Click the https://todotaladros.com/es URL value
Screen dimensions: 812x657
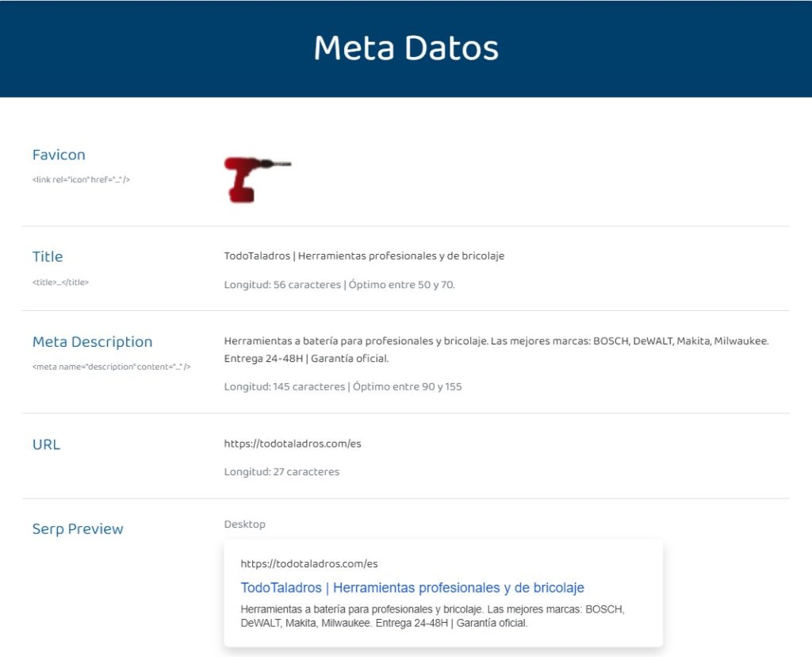pos(293,444)
